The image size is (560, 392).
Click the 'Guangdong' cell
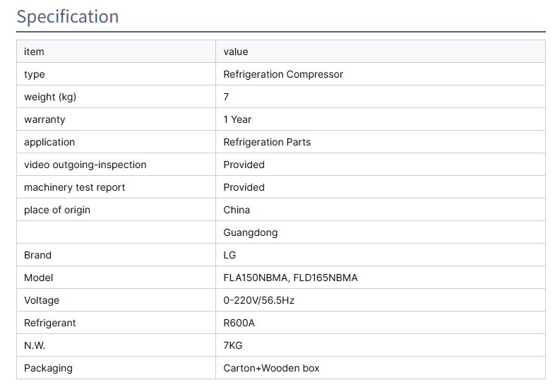[x=251, y=232]
